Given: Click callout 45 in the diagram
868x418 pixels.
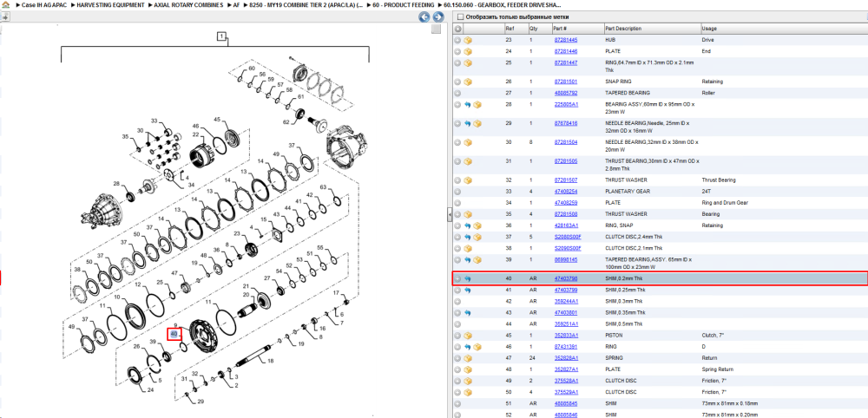Looking at the screenshot, I should point(218,120).
